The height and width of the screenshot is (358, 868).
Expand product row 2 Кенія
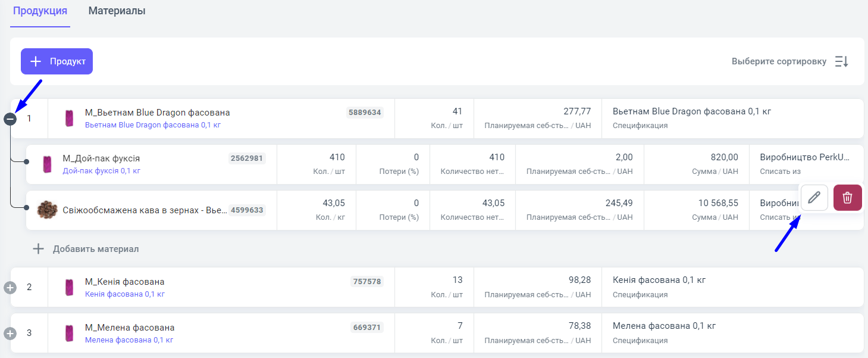[x=10, y=288]
